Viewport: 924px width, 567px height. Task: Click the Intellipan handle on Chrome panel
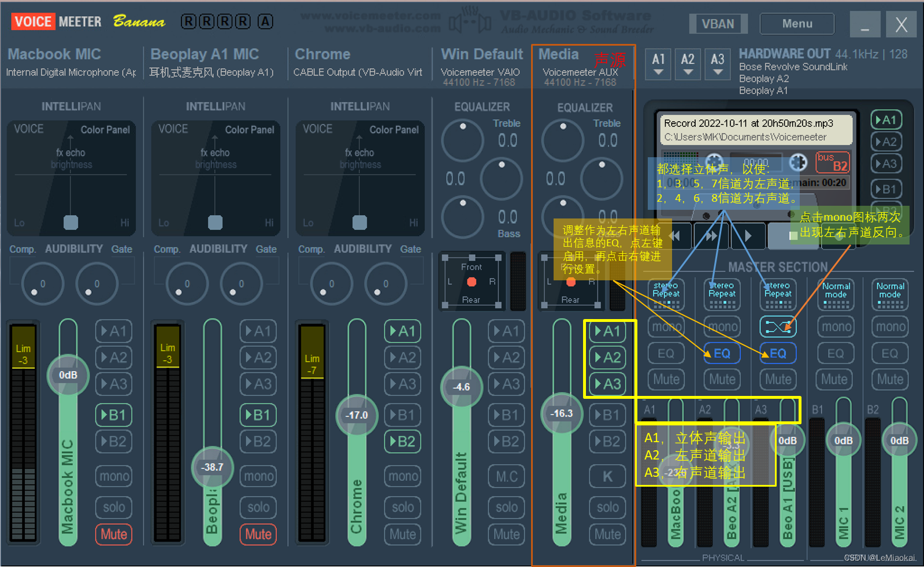click(x=359, y=222)
